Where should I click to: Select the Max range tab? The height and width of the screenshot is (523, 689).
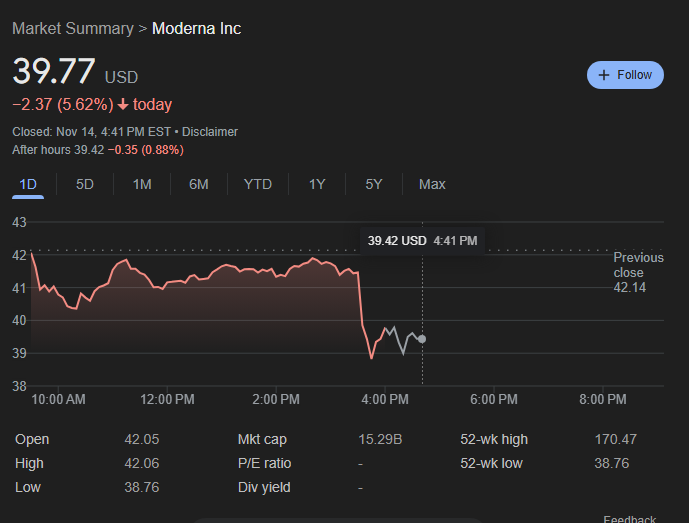coord(432,184)
